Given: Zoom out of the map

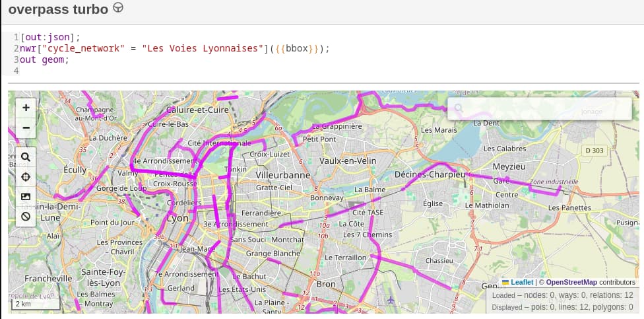Looking at the screenshot, I should pos(26,127).
